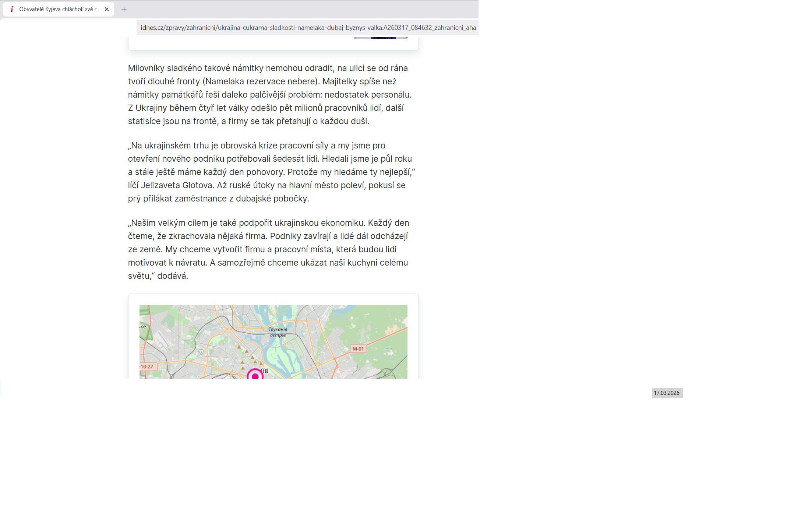Click the topmost brown triangle on map

239,347
